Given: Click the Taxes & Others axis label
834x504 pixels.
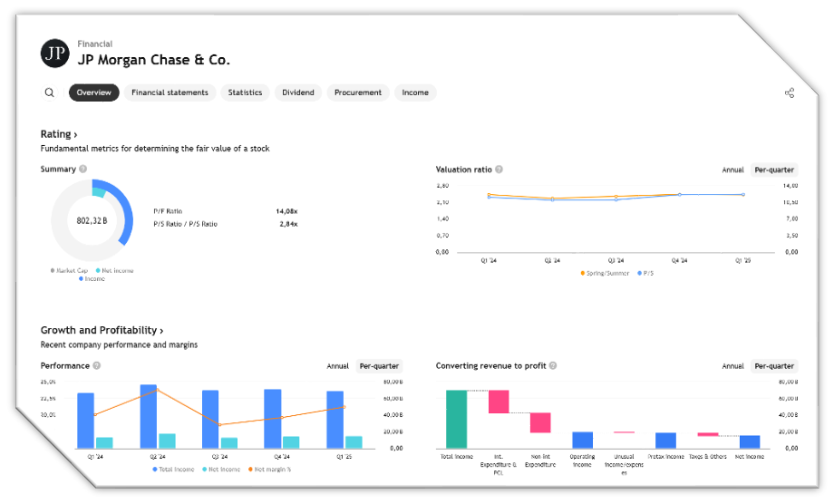Looking at the screenshot, I should (x=708, y=457).
